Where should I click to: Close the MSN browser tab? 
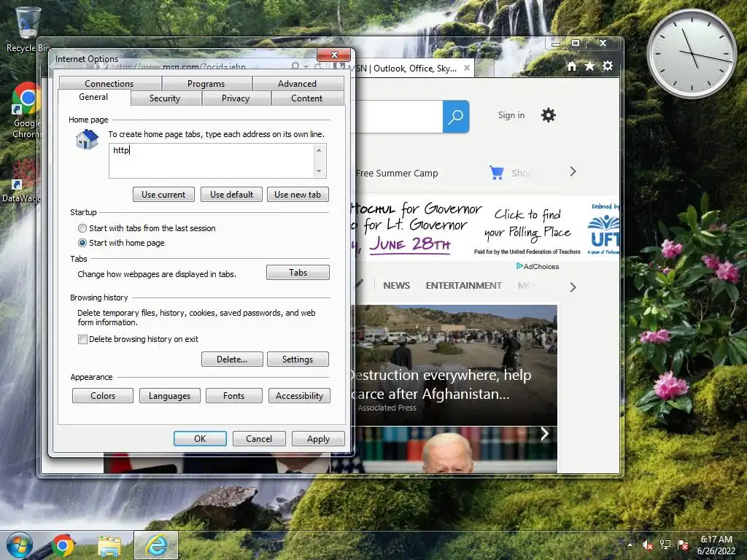(467, 68)
